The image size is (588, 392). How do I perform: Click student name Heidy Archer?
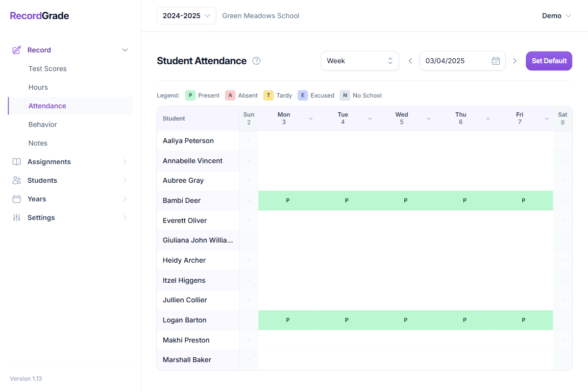tap(184, 260)
